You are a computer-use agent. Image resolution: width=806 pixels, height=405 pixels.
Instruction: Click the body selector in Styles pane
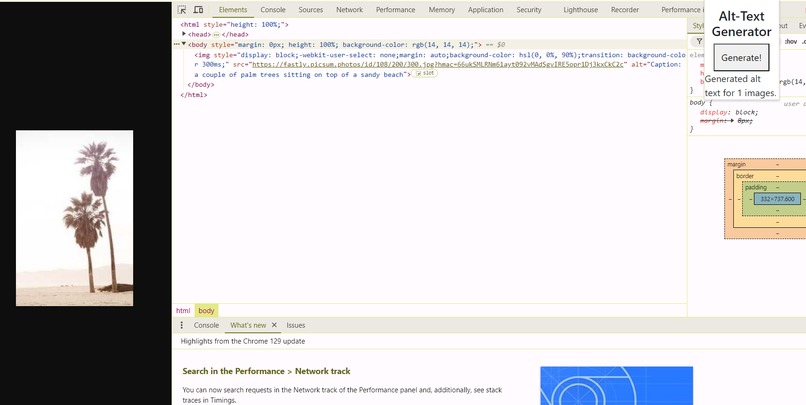click(x=699, y=103)
